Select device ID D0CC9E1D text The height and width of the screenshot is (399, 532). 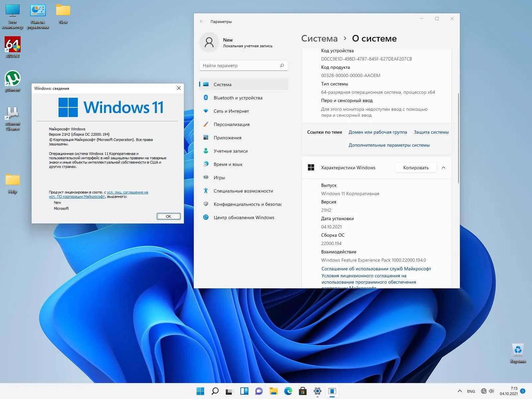coord(366,59)
